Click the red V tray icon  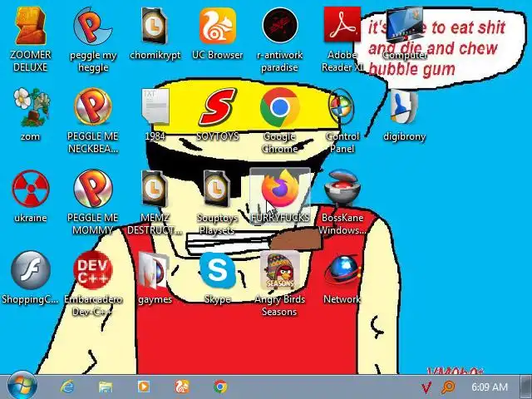point(426,387)
